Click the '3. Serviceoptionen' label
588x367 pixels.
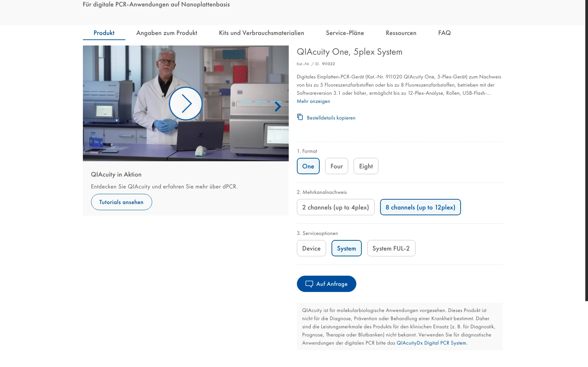pos(317,233)
